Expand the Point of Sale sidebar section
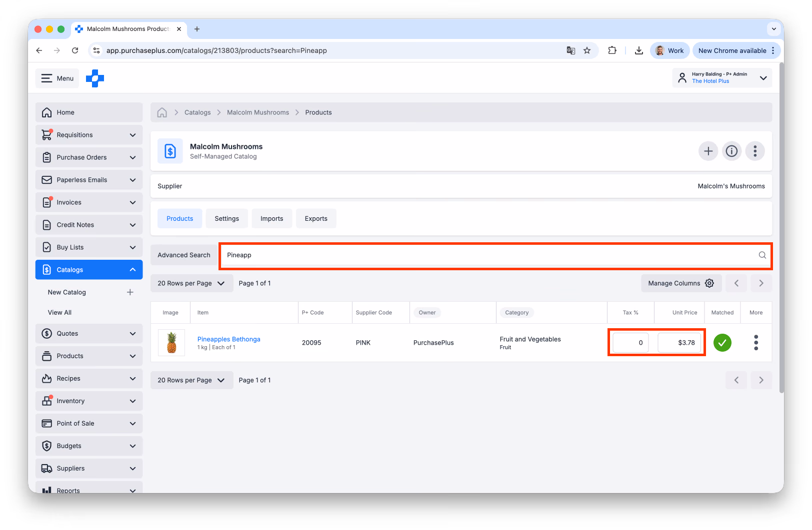This screenshot has width=812, height=530. 89,424
